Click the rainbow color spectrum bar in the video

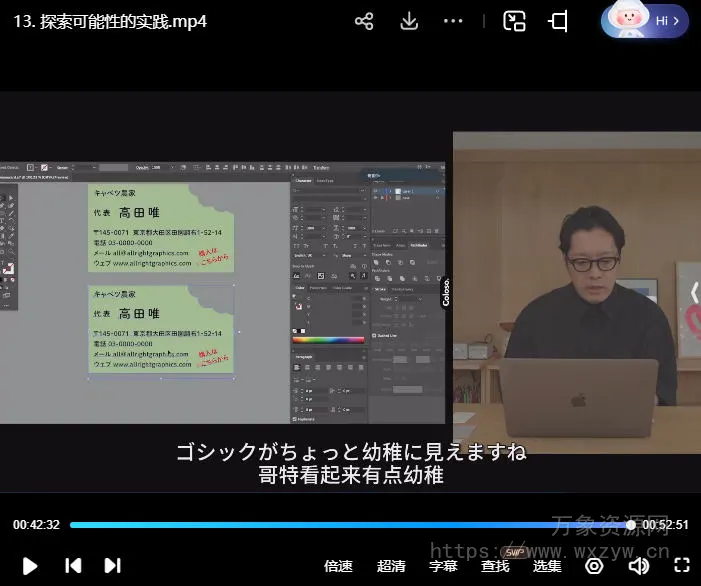(328, 340)
